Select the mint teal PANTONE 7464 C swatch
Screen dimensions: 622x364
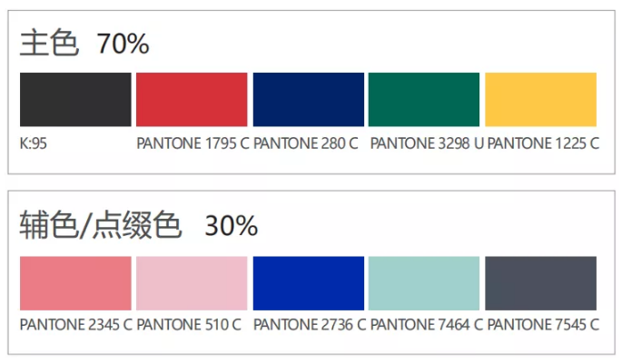424,283
